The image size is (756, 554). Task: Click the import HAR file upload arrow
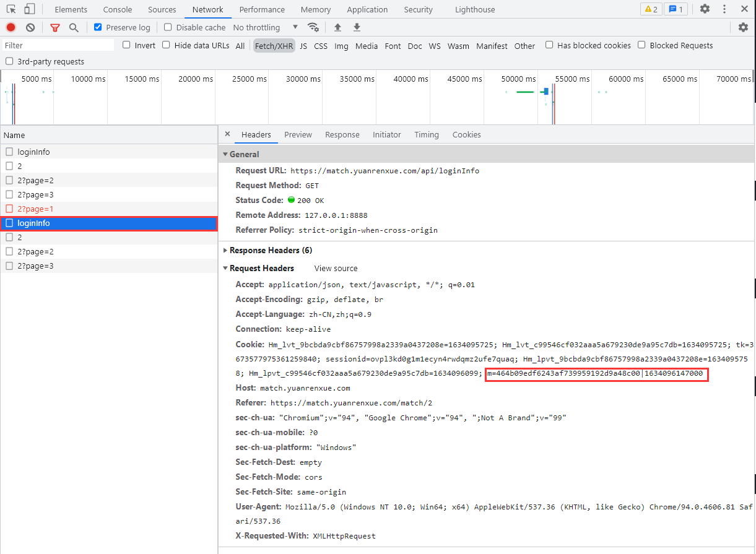(337, 27)
